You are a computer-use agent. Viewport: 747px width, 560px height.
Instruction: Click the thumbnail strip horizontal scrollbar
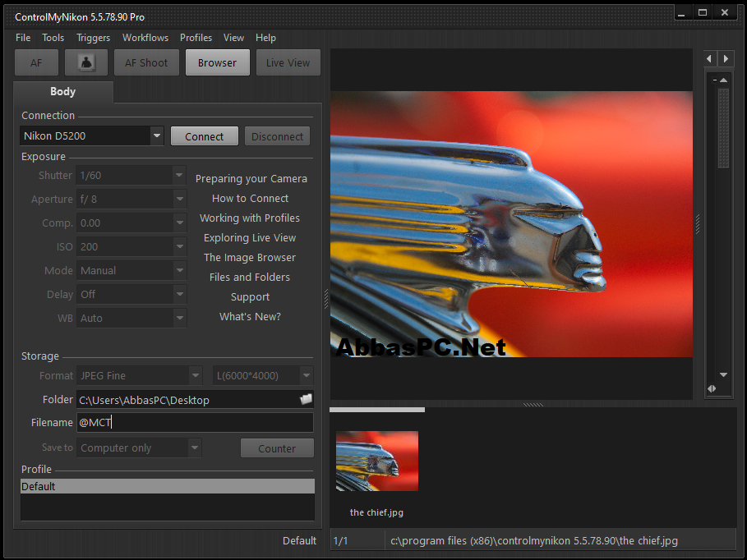click(x=377, y=410)
